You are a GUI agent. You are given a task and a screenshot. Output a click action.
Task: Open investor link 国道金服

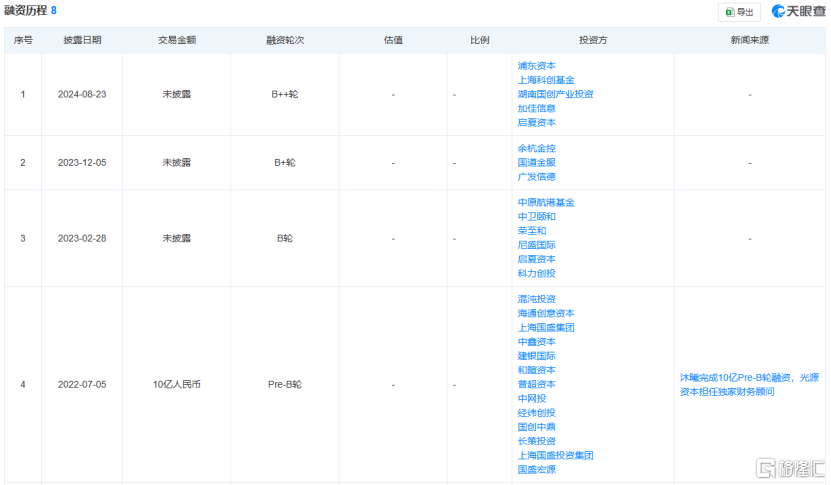point(536,162)
